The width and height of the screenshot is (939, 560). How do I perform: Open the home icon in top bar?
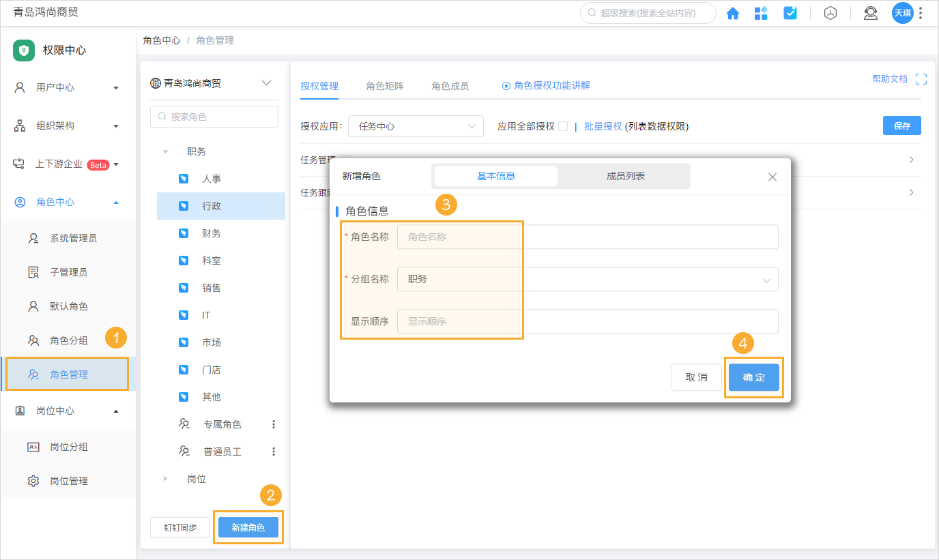(x=733, y=13)
